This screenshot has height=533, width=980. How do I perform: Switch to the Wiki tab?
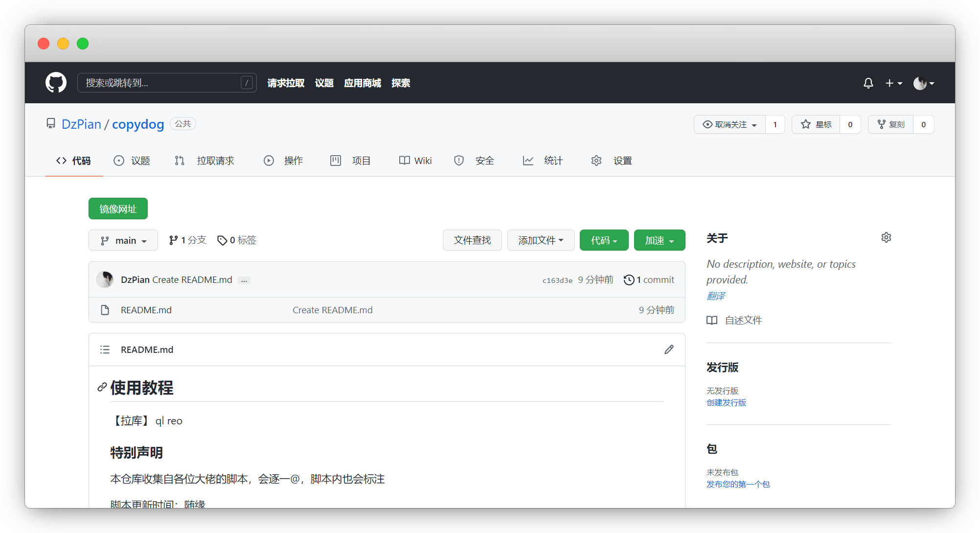click(x=415, y=160)
